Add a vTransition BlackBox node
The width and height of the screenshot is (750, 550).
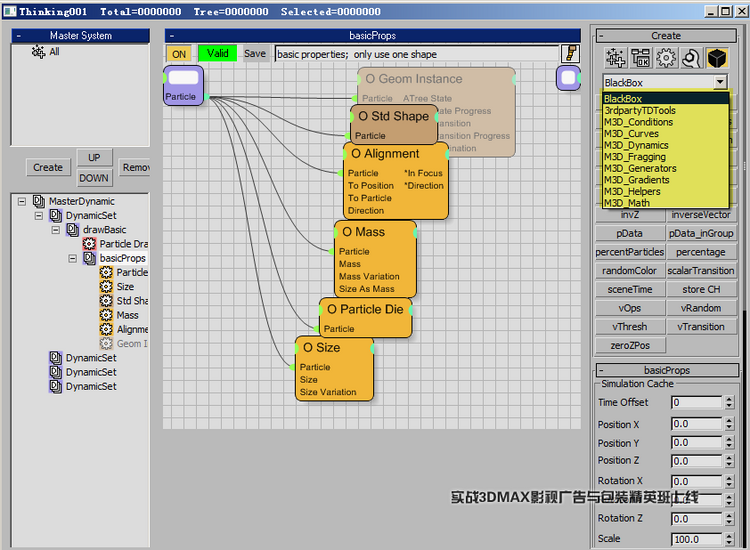pyautogui.click(x=701, y=327)
